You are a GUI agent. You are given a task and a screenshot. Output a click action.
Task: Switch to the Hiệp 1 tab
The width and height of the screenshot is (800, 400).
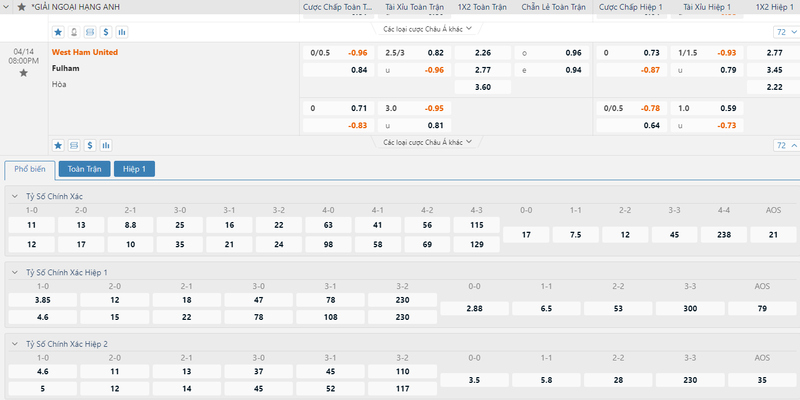coord(134,169)
